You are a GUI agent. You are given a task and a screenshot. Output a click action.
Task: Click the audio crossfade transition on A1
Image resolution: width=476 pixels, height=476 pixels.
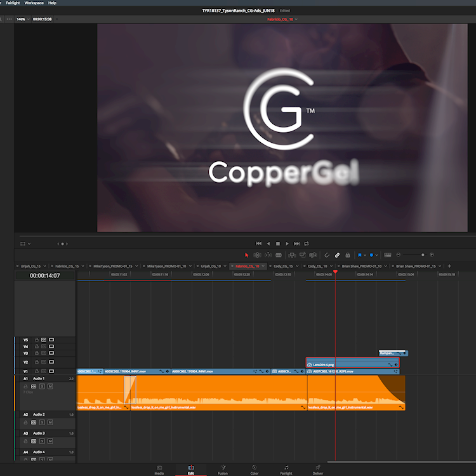[130, 390]
